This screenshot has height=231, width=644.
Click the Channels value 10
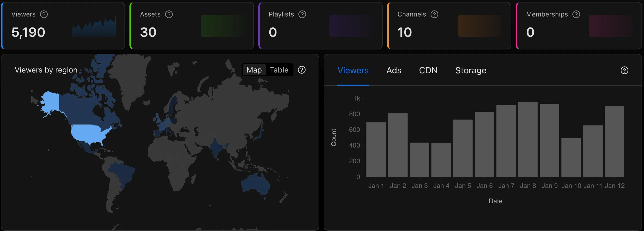coord(405,32)
